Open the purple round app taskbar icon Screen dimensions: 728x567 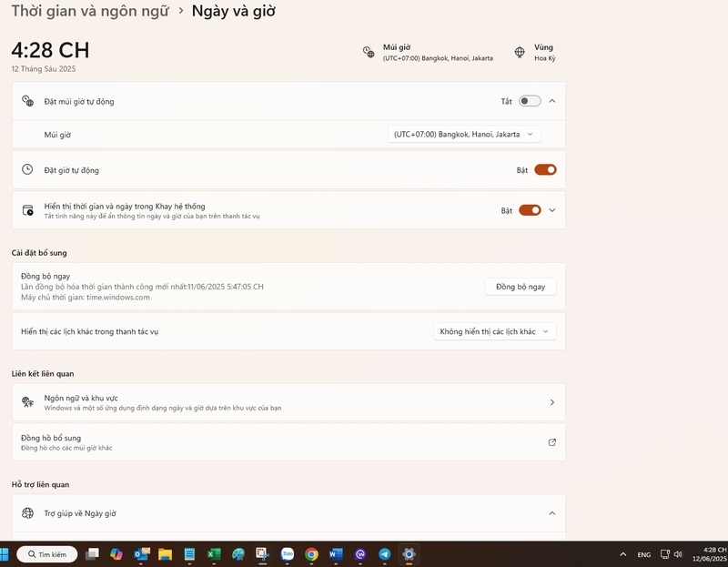360,554
